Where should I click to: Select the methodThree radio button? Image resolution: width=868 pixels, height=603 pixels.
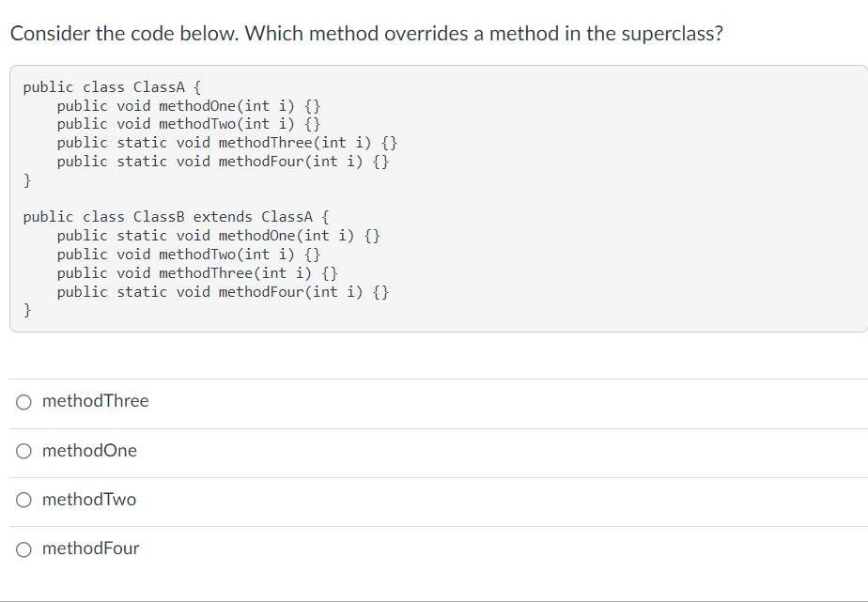point(23,401)
